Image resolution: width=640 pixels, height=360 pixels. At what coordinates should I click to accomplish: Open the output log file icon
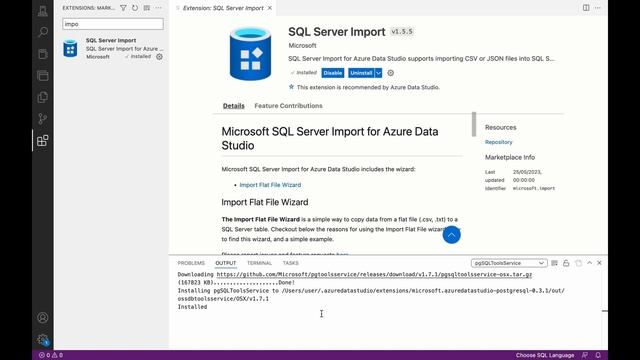coord(578,263)
